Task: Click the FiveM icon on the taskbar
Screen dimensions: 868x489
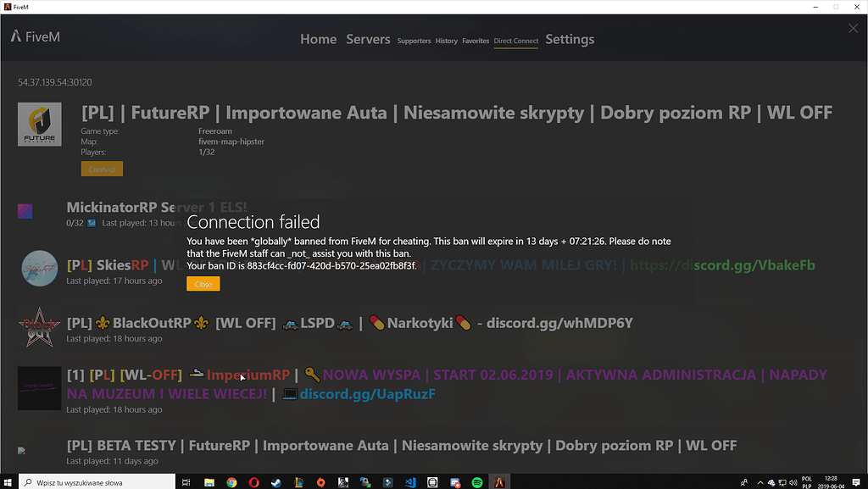Action: point(499,481)
